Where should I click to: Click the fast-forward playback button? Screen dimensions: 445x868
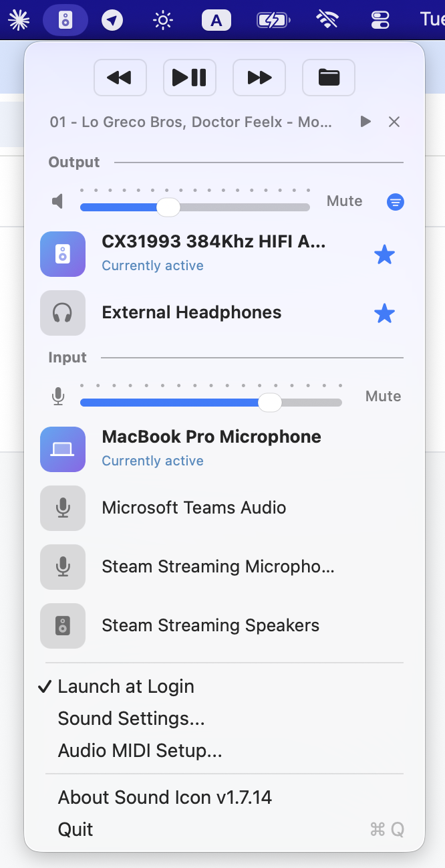[259, 78]
